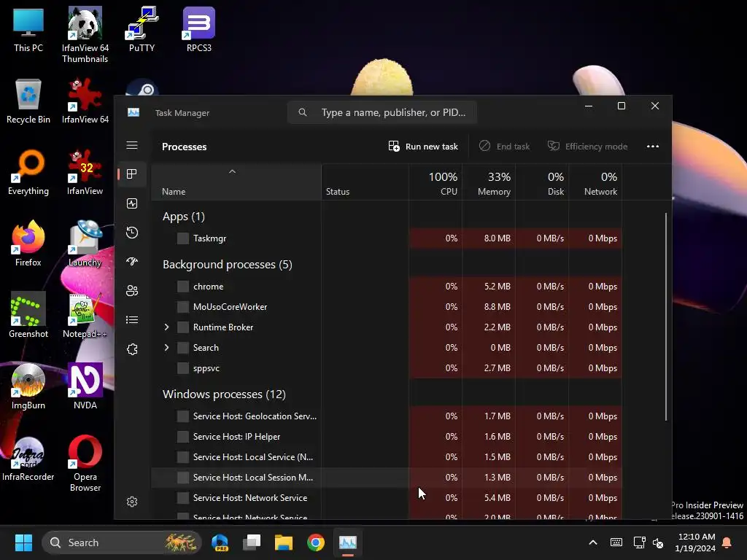
Task: Click the taskbar Search box
Action: pos(122,542)
